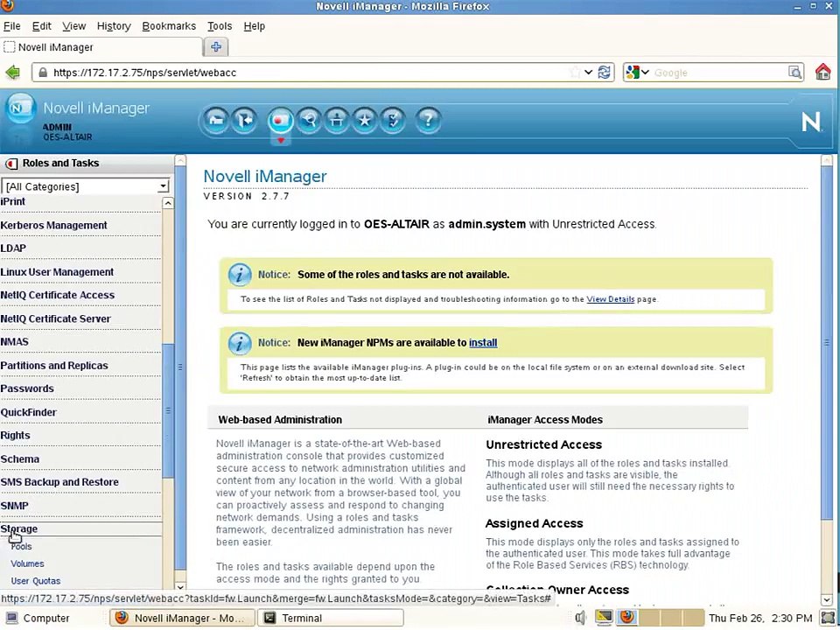The height and width of the screenshot is (630, 840).
Task: Open the Tools menu
Action: click(220, 25)
